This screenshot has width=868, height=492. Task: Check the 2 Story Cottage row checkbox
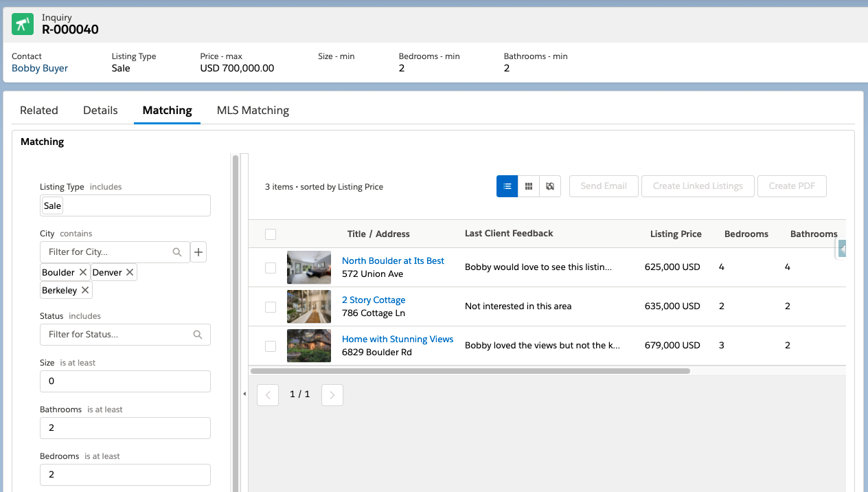[x=270, y=306]
